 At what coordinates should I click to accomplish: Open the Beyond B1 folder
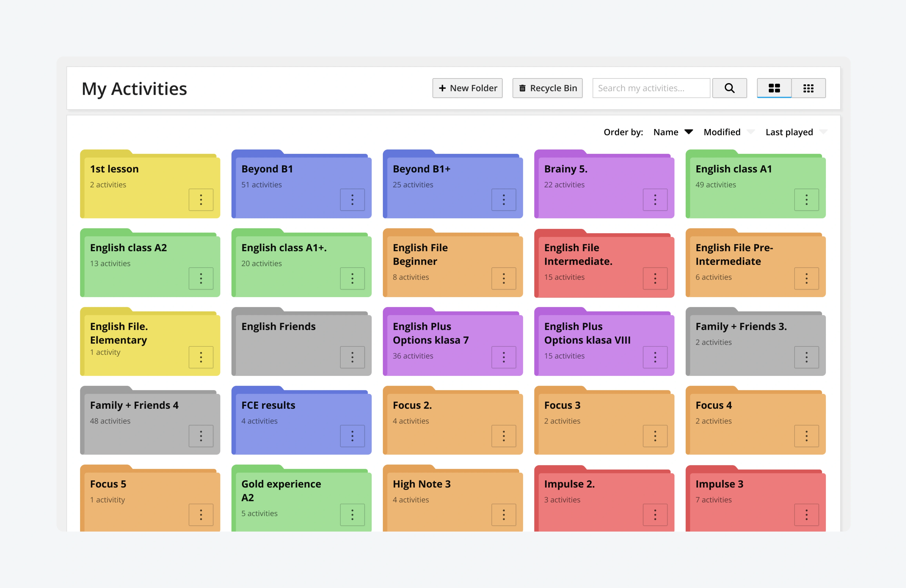tap(301, 184)
